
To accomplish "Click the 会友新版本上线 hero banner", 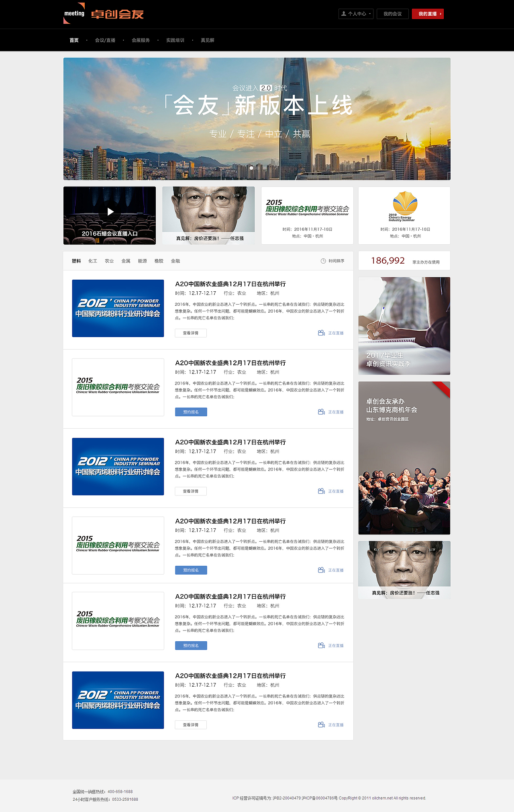I will [x=257, y=119].
